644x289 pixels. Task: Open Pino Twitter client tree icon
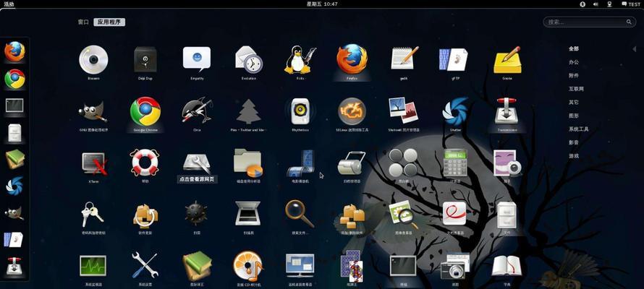pos(248,111)
